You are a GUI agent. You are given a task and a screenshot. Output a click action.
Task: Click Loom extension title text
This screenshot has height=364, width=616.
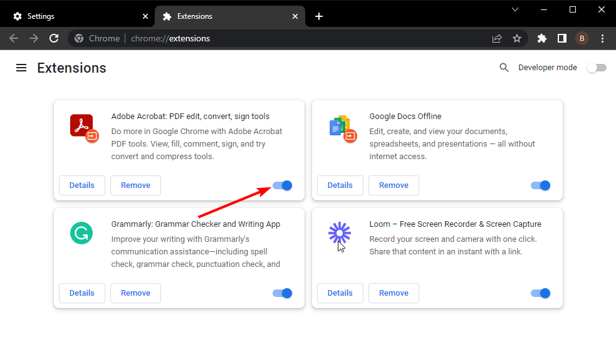pos(455,224)
